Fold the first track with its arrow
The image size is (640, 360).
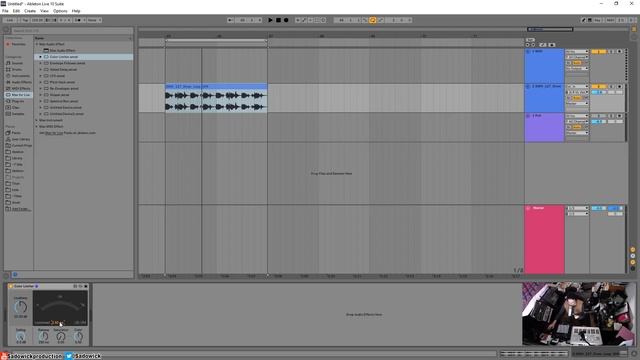pos(528,52)
